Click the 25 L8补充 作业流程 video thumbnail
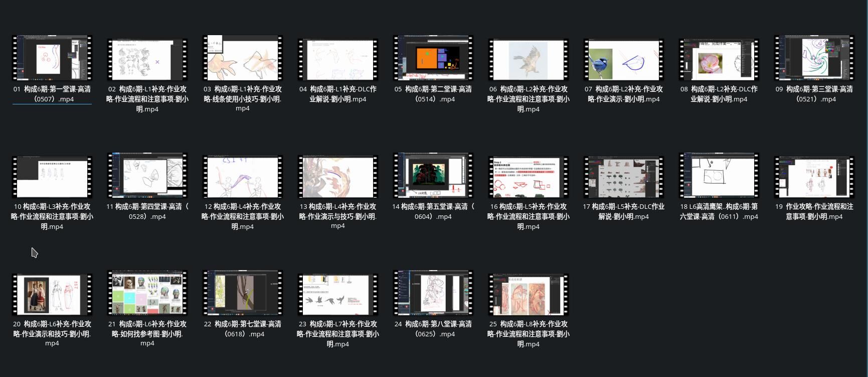The height and width of the screenshot is (377, 868). (x=529, y=294)
